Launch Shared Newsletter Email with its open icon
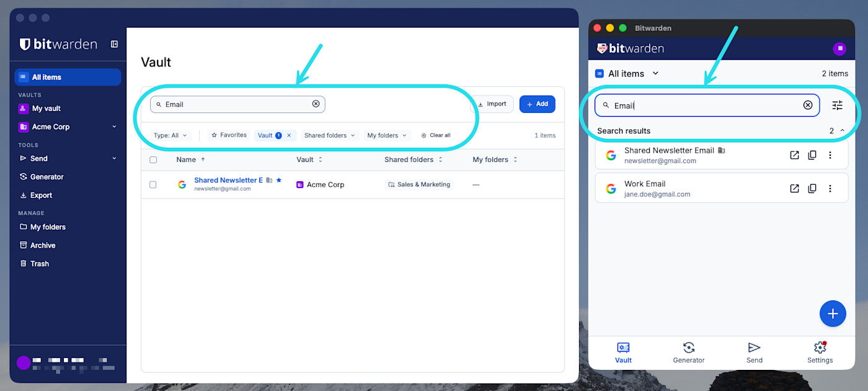This screenshot has width=868, height=391. point(794,155)
